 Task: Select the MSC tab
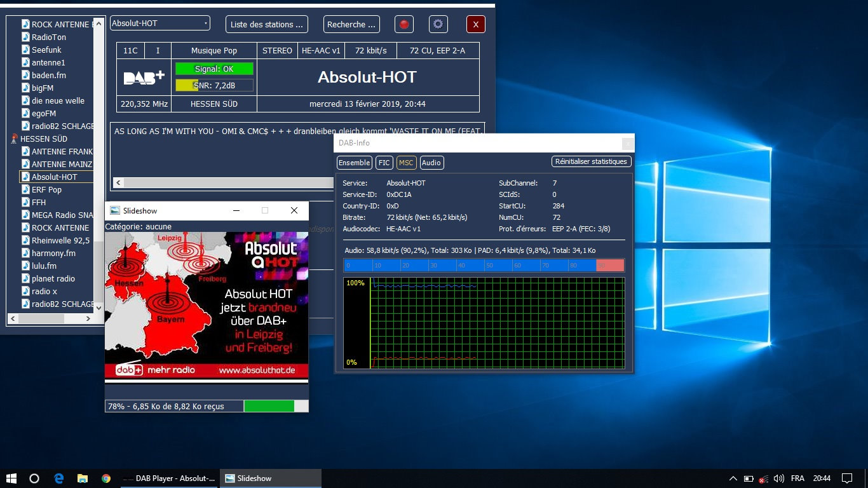coord(406,163)
